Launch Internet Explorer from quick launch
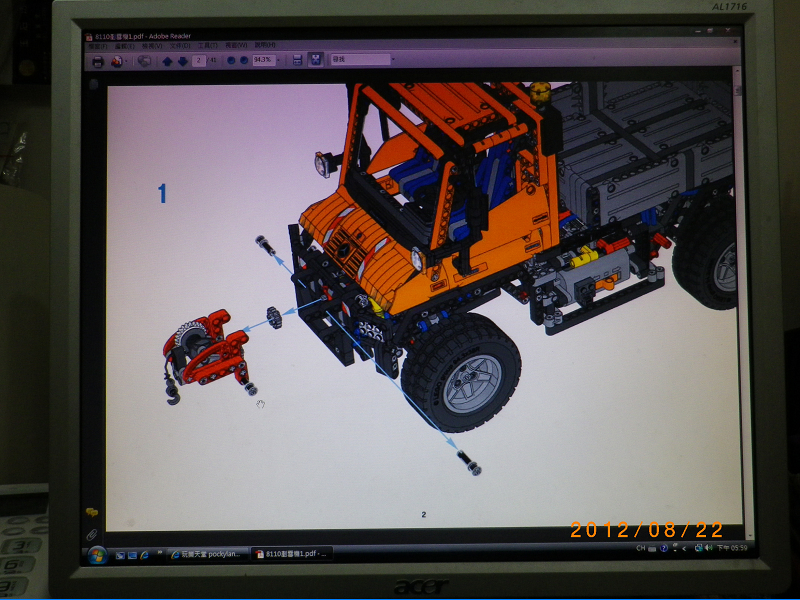This screenshot has width=800, height=600. 144,555
